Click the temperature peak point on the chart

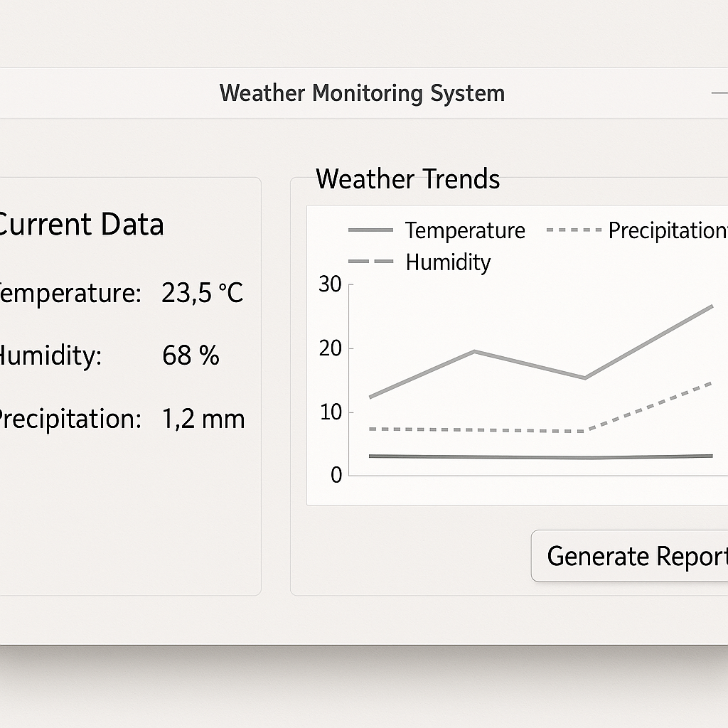[x=475, y=350]
